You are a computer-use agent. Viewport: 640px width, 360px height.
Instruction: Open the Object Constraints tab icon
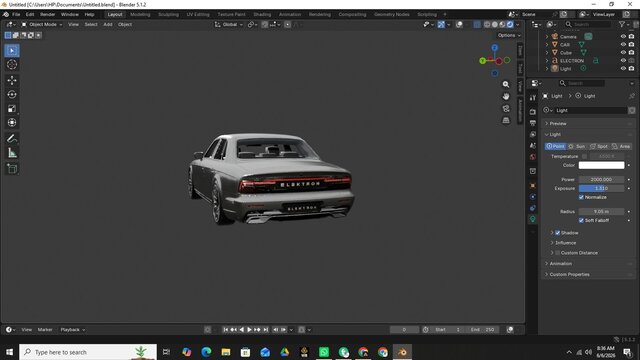coord(533,208)
